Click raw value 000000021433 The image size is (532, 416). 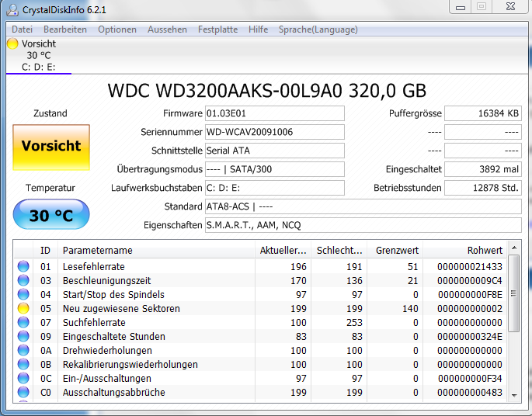tap(470, 266)
